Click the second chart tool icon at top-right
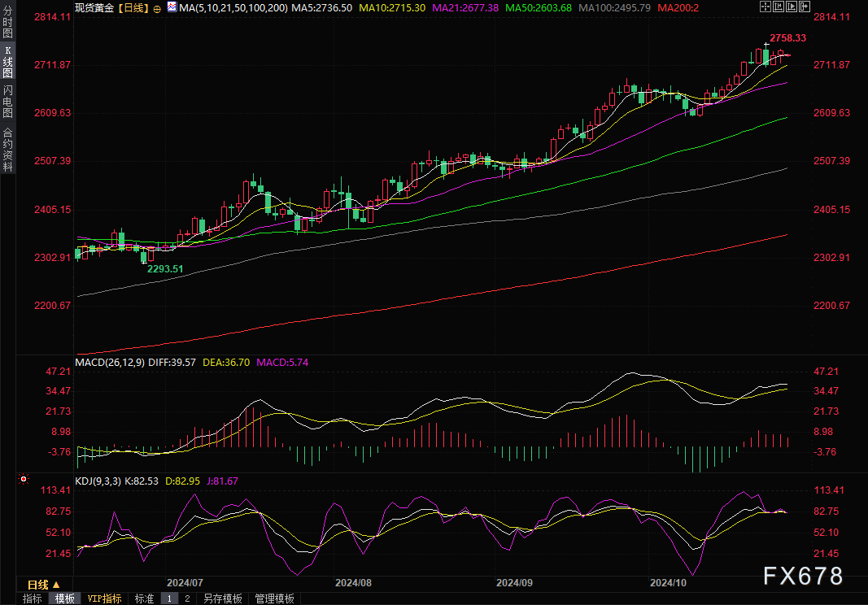Image resolution: width=868 pixels, height=605 pixels. point(778,7)
